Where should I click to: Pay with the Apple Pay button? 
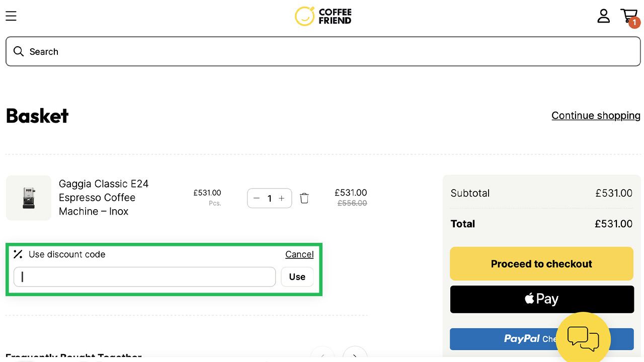coord(542,299)
